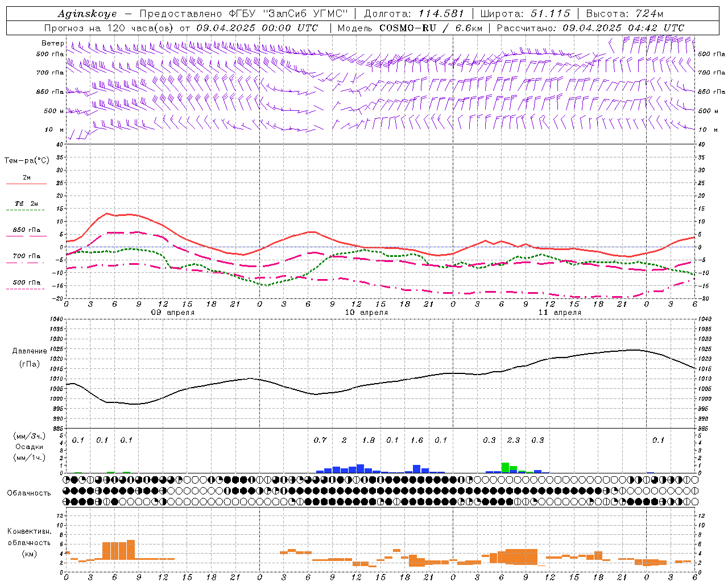Select the 2м temperature legend entry
Image resolution: width=728 pixels, height=582 pixels.
pos(27,178)
